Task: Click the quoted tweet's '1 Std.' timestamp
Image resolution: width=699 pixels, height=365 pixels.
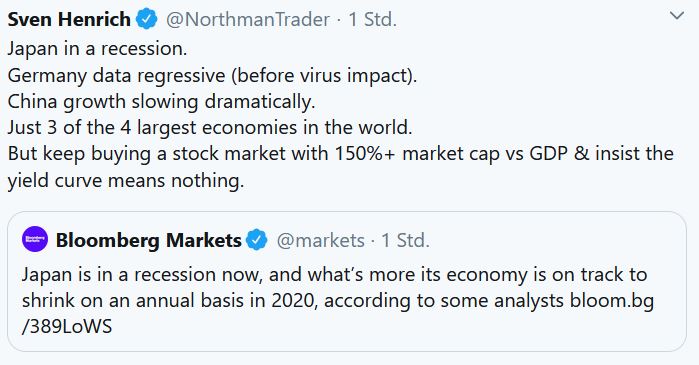Action: tap(406, 241)
